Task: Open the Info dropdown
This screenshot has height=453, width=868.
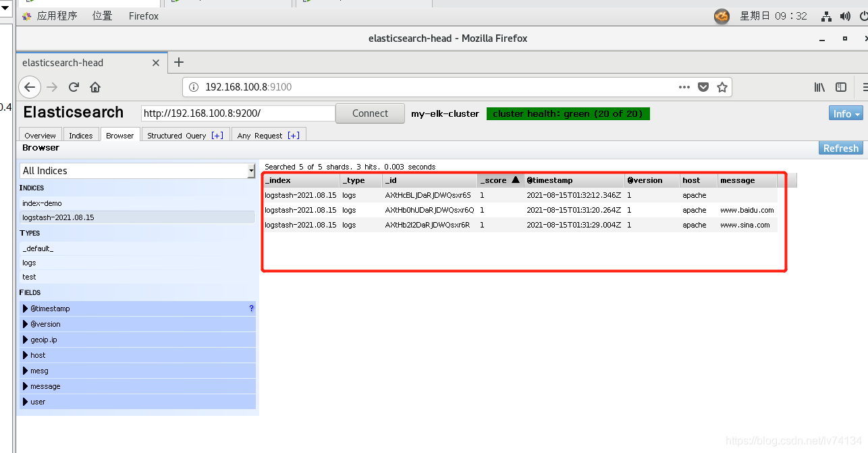Action: [846, 113]
